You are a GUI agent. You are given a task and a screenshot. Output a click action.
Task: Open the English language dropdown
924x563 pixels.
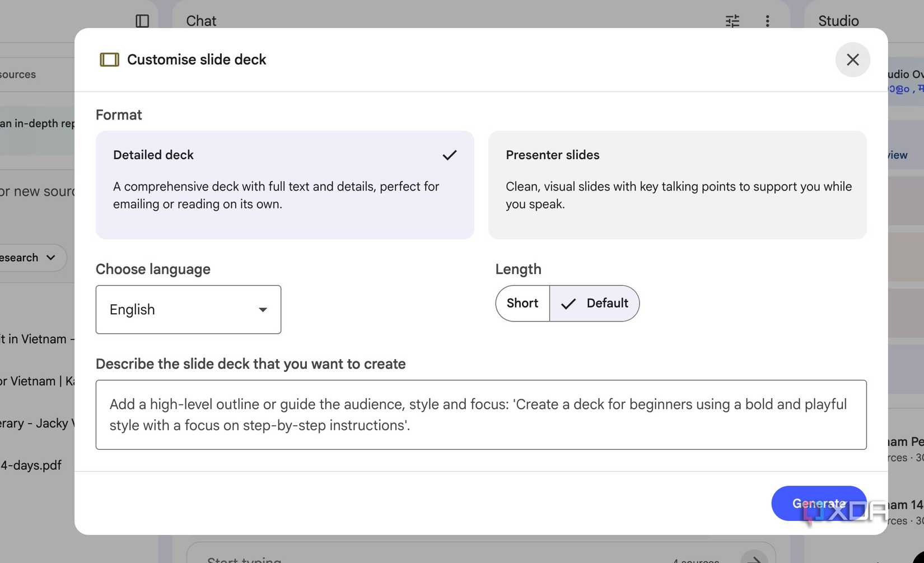[188, 309]
